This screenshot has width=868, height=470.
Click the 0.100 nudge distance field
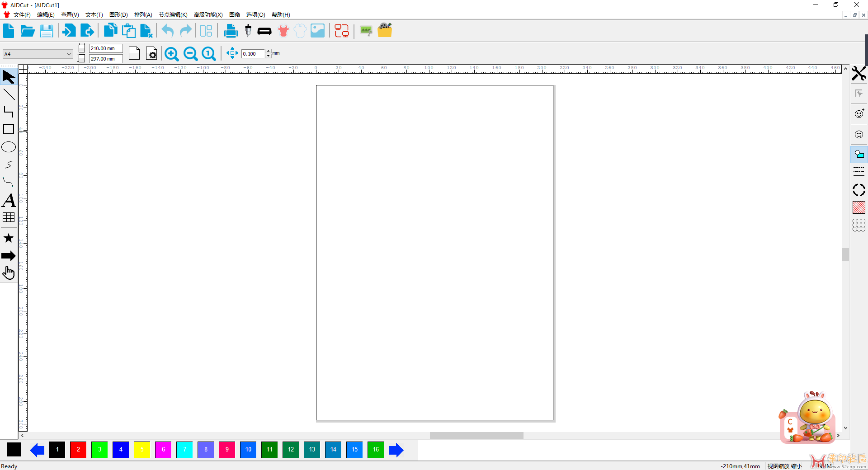(253, 54)
